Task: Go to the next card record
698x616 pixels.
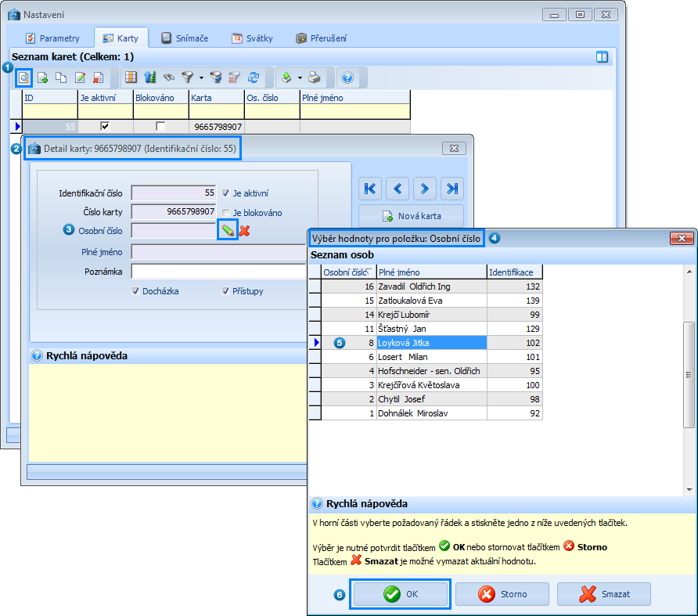Action: [425, 189]
